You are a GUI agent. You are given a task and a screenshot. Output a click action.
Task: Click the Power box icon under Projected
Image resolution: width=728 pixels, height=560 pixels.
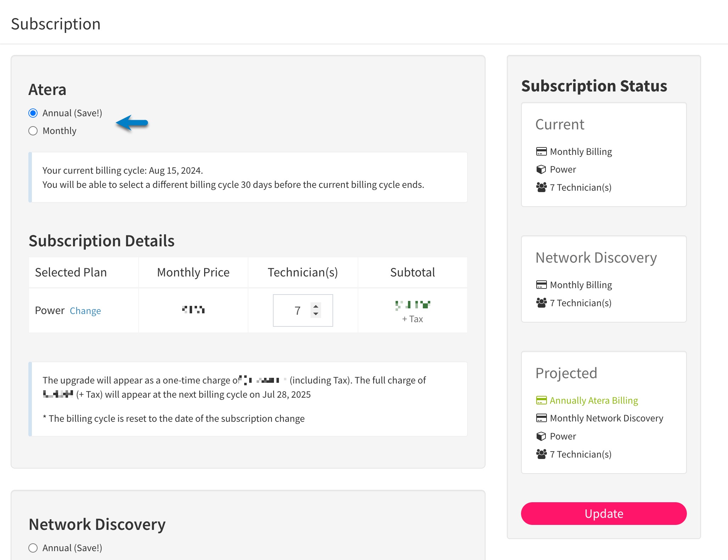pos(541,436)
